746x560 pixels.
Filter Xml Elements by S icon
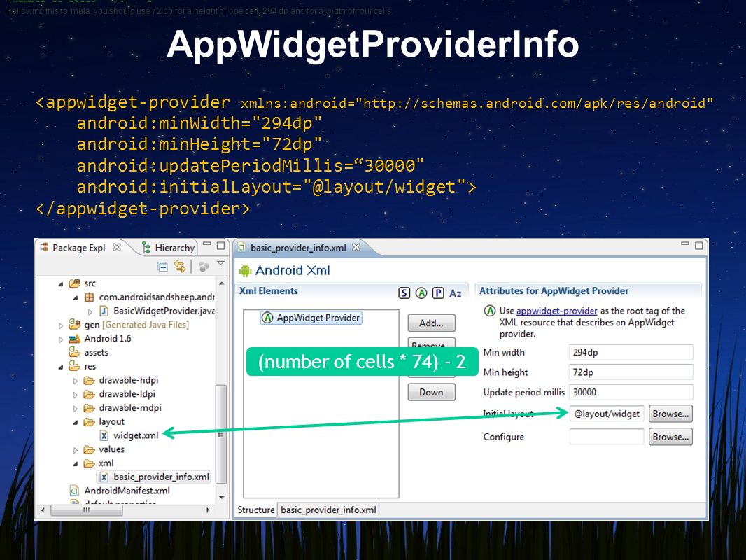[404, 293]
